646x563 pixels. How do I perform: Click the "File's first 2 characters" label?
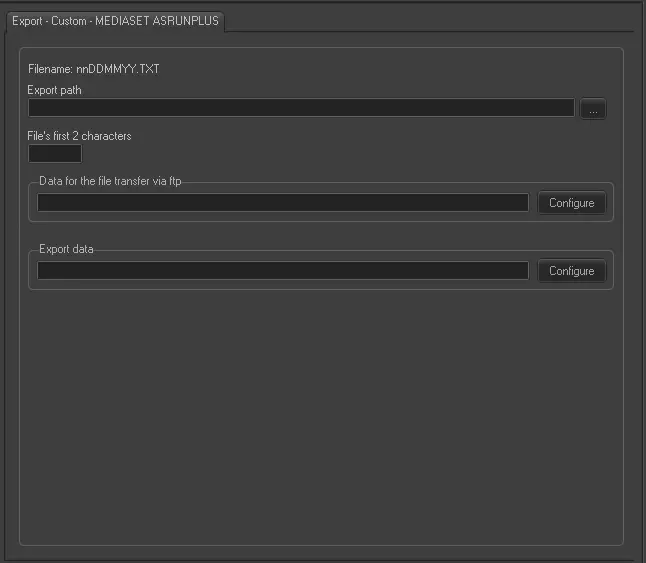coord(79,136)
